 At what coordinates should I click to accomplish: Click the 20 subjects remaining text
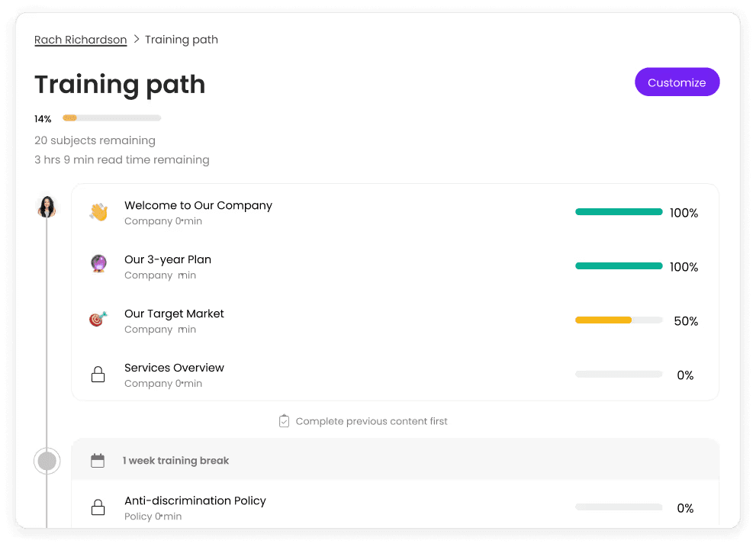tap(95, 140)
